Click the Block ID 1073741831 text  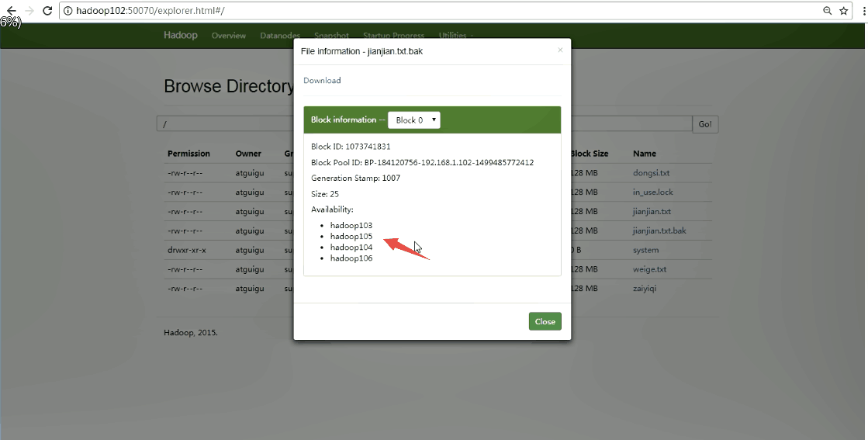[351, 147]
